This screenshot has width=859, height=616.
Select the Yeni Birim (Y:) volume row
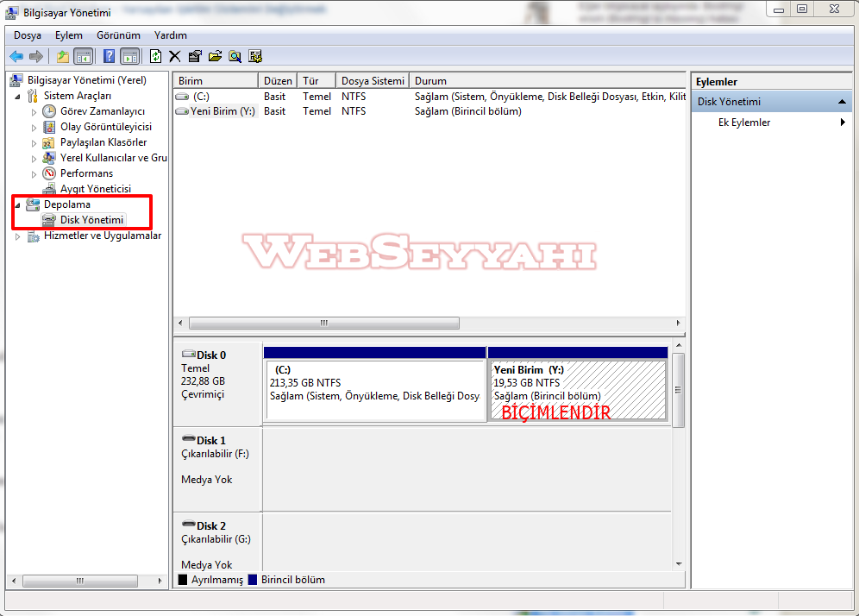[430, 111]
